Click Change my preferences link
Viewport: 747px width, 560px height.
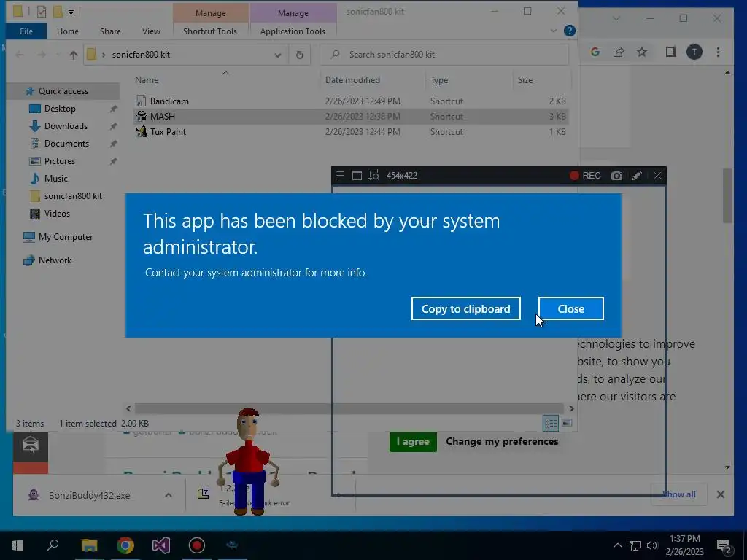coord(502,441)
